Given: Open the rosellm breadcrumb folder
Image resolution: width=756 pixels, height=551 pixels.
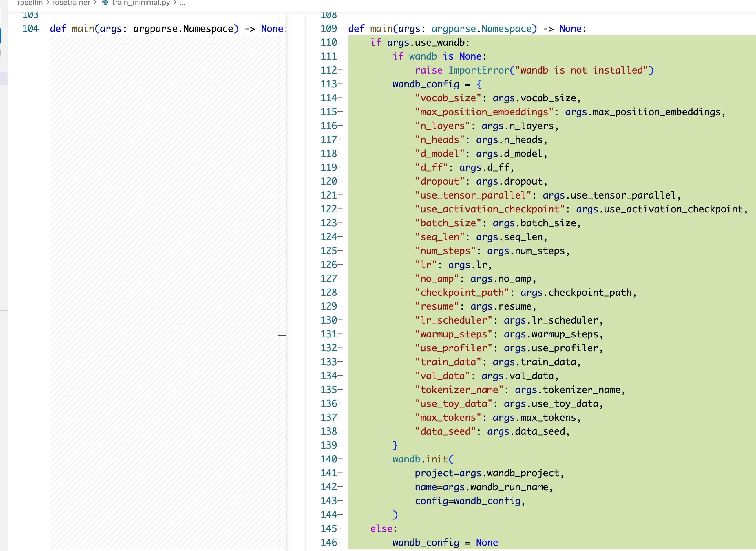Looking at the screenshot, I should click(30, 3).
